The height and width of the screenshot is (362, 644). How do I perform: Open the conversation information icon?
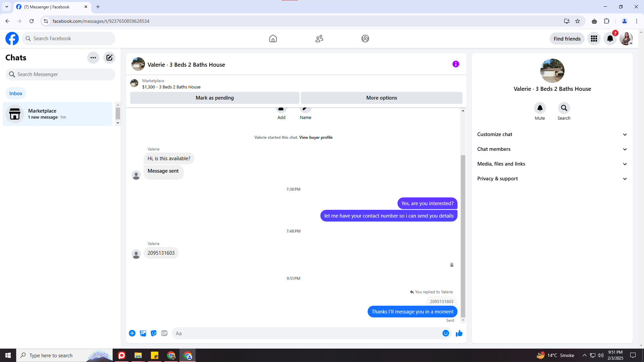click(x=455, y=64)
